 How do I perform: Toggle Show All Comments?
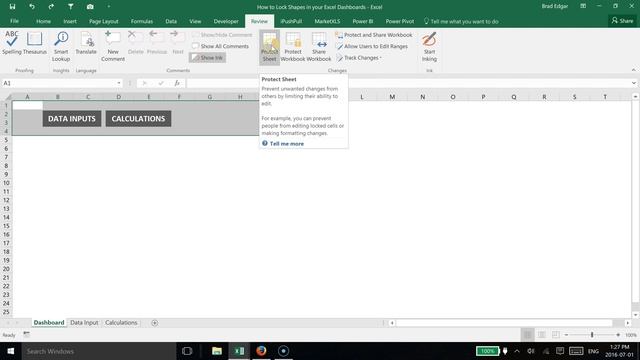(x=220, y=46)
